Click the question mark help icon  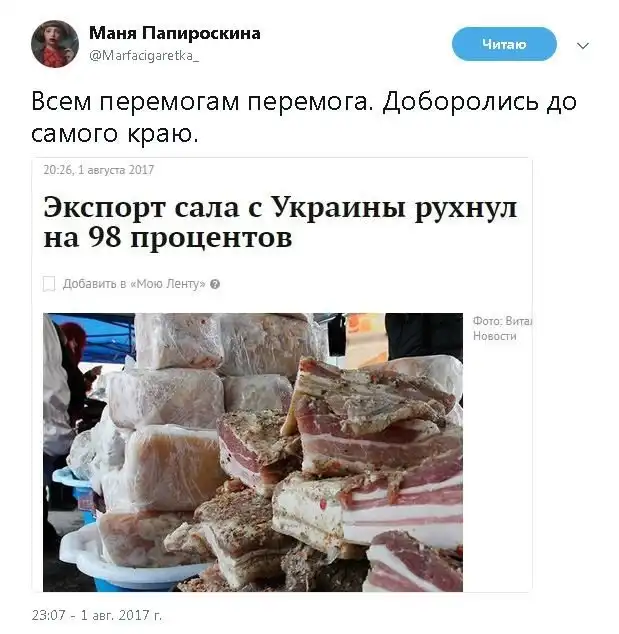215,284
